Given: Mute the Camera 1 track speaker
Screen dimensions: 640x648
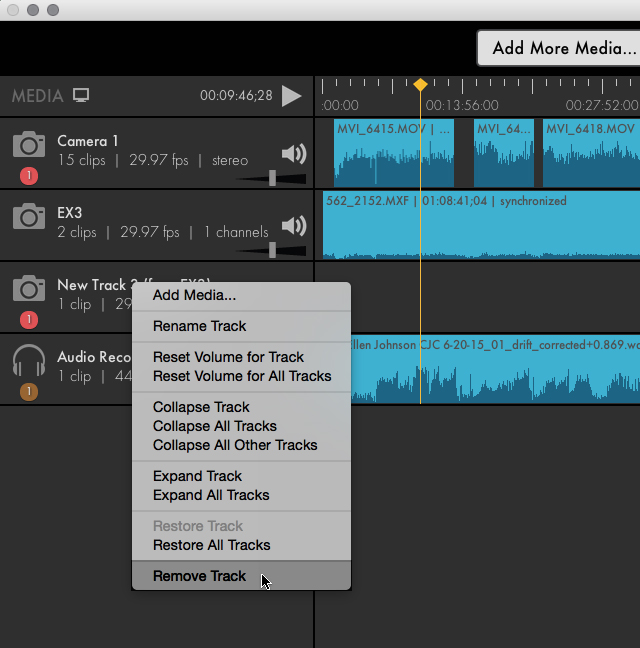Looking at the screenshot, I should tap(294, 154).
